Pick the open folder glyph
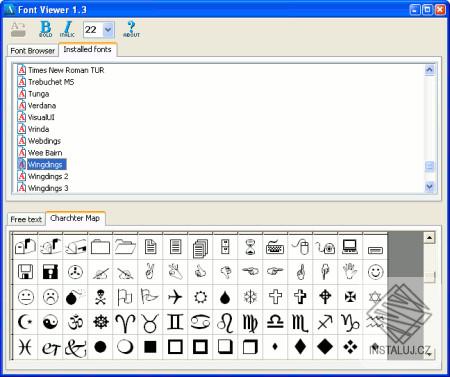Image resolution: width=450 pixels, height=377 pixels. click(x=125, y=247)
